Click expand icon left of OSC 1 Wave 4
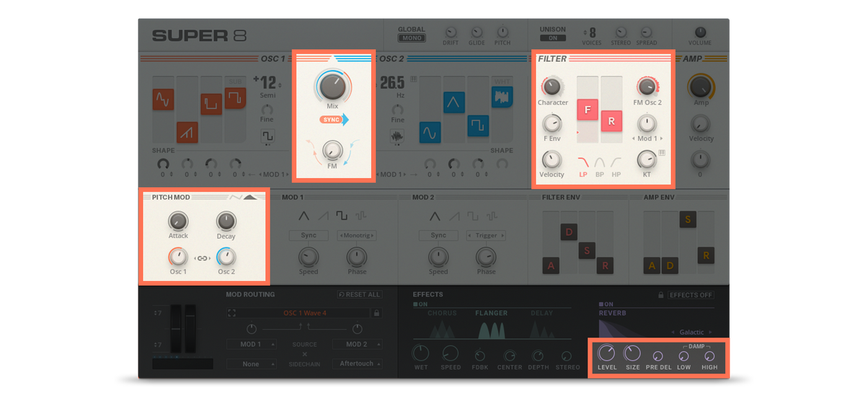Screen dimensions: 868x406 tap(232, 314)
